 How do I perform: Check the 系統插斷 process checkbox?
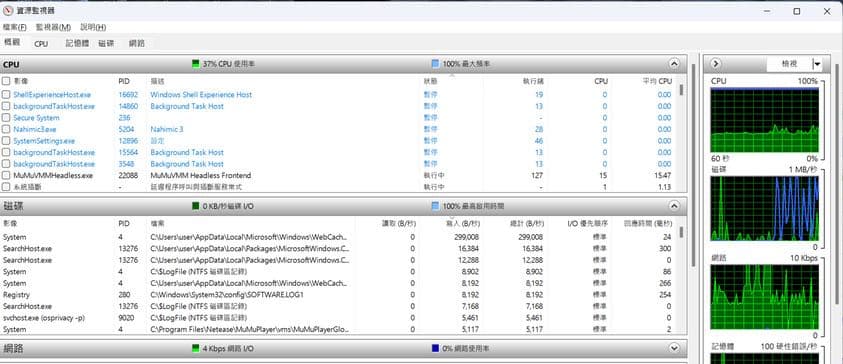click(6, 187)
